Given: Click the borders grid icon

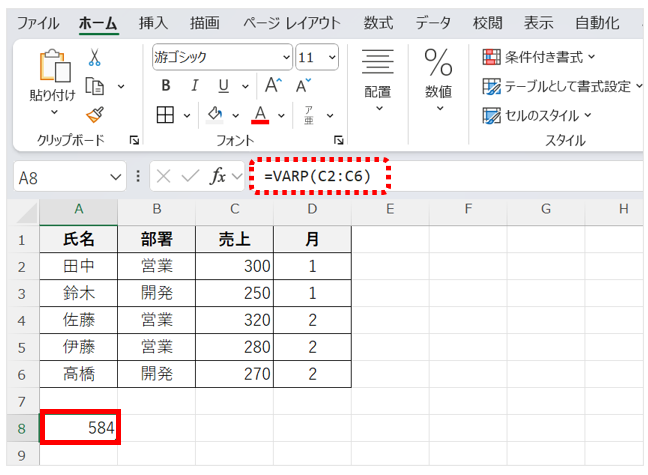Looking at the screenshot, I should (166, 114).
